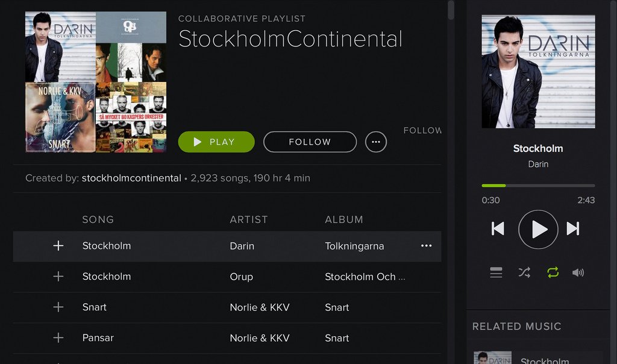Open more options beside Tolkningarna album
Screen dimensions: 617x364
[x=427, y=246]
